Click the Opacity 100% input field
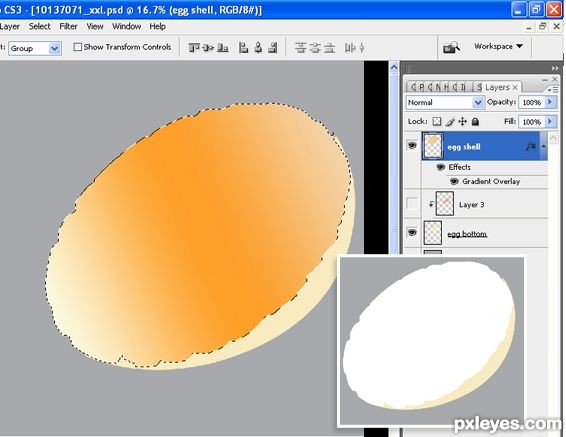566x437 pixels. [532, 102]
